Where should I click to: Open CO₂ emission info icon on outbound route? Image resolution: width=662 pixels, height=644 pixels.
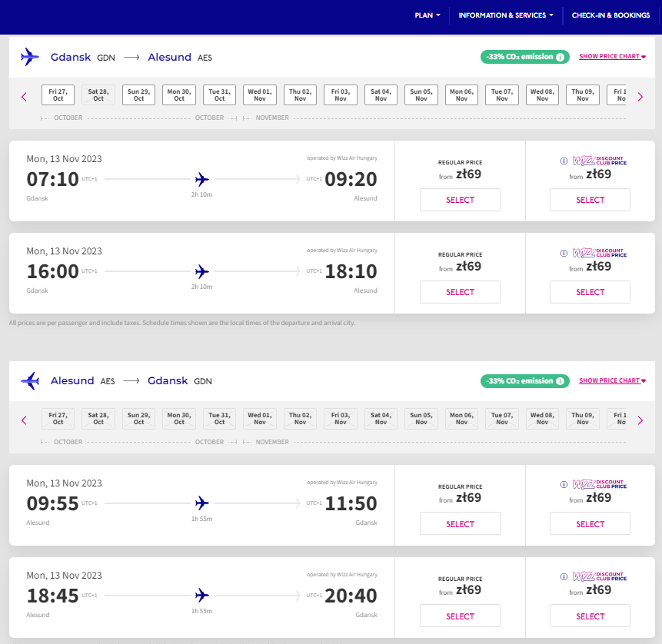pos(560,57)
